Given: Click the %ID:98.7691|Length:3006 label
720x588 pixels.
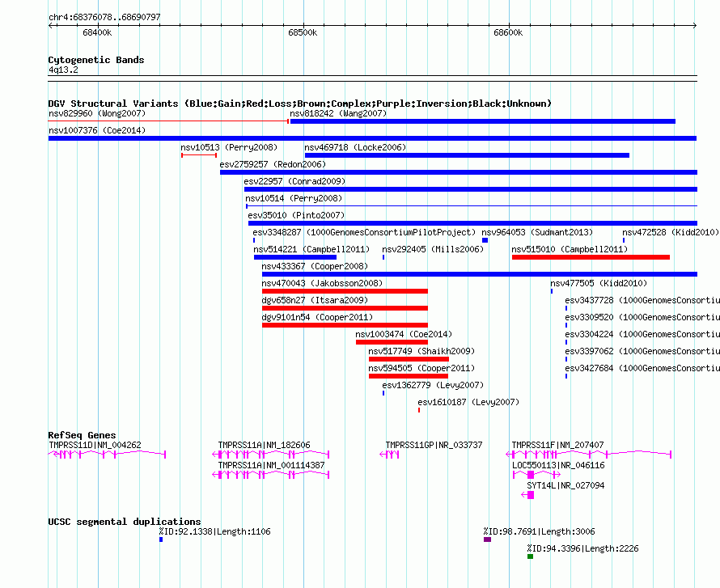Looking at the screenshot, I should [539, 531].
